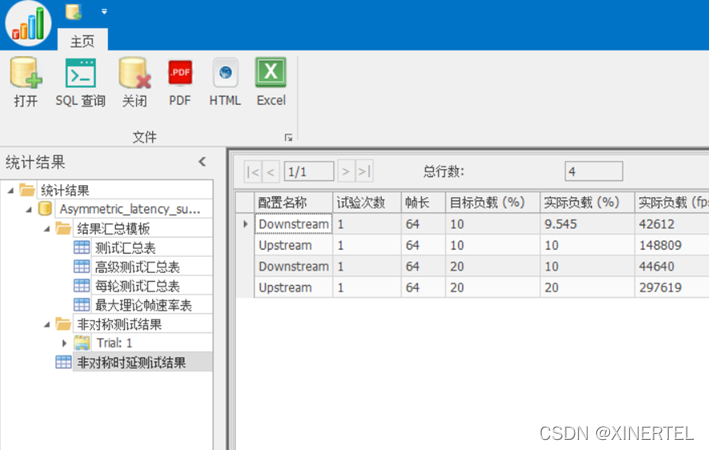Viewport: 709px width, 450px height.
Task: Go to the first page of results
Action: coord(253,172)
